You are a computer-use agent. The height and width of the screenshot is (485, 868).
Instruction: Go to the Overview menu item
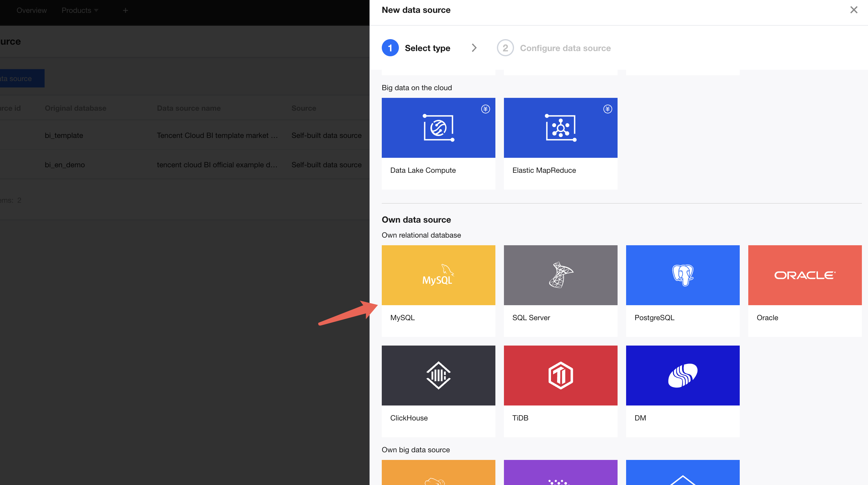pyautogui.click(x=32, y=10)
